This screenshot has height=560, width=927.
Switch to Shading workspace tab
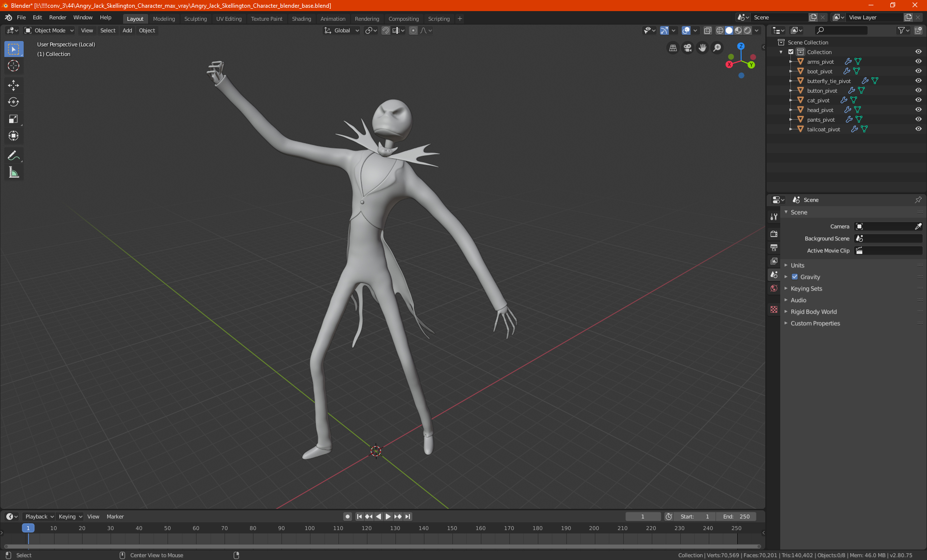coord(301,19)
